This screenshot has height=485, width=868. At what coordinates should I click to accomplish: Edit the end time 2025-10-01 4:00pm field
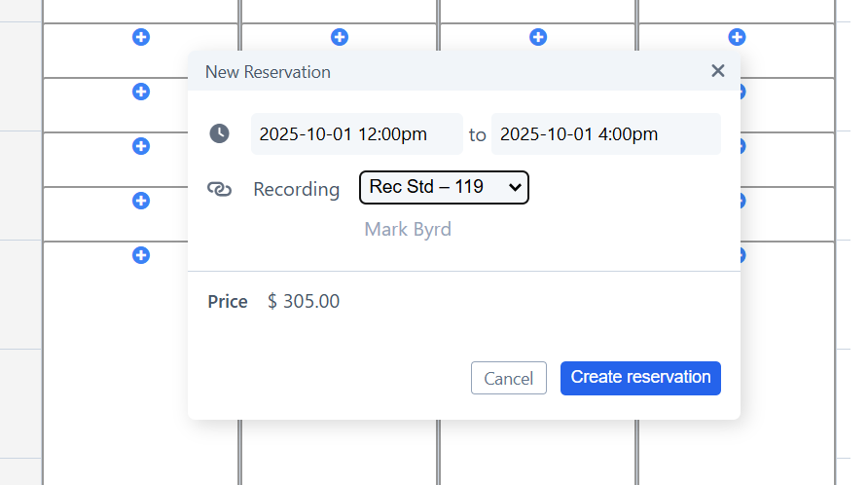605,134
